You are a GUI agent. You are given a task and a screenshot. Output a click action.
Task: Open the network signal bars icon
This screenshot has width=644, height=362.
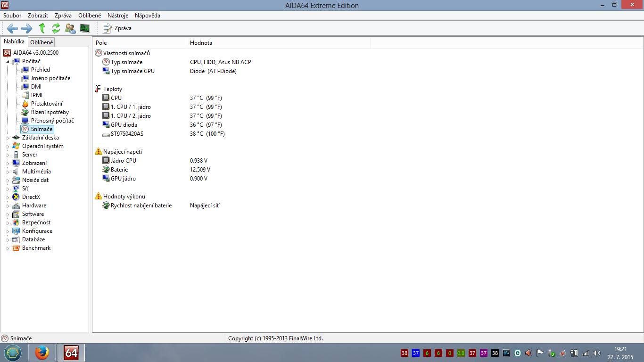[x=586, y=353]
